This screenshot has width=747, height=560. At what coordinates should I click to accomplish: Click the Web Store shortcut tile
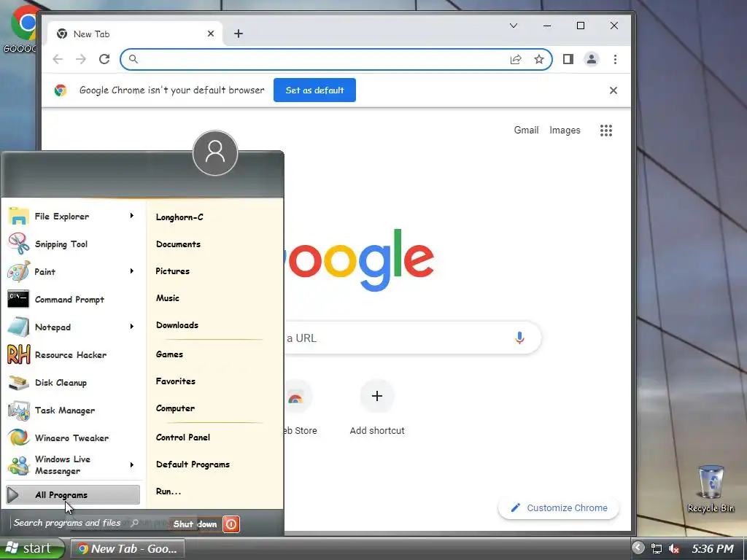[299, 408]
